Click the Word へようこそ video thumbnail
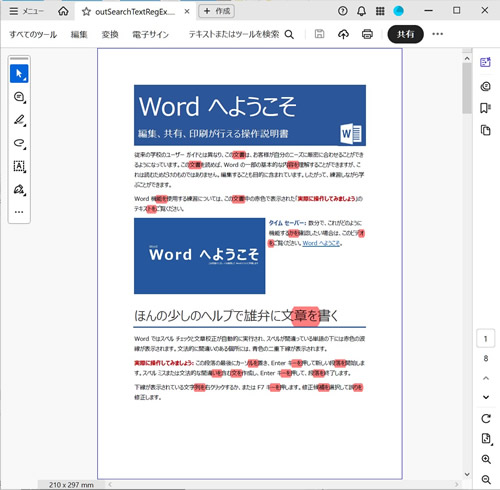 (200, 256)
